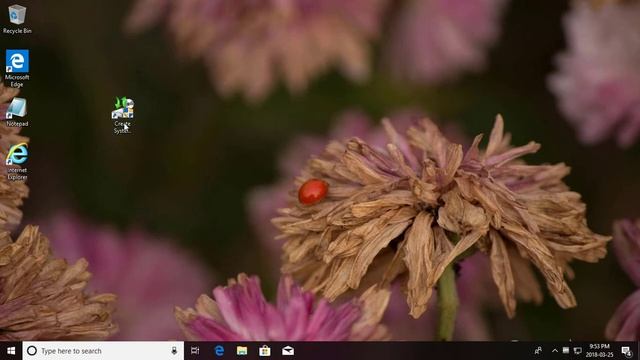Activate the Cortana microphone icon
640x360 pixels.
click(x=174, y=351)
